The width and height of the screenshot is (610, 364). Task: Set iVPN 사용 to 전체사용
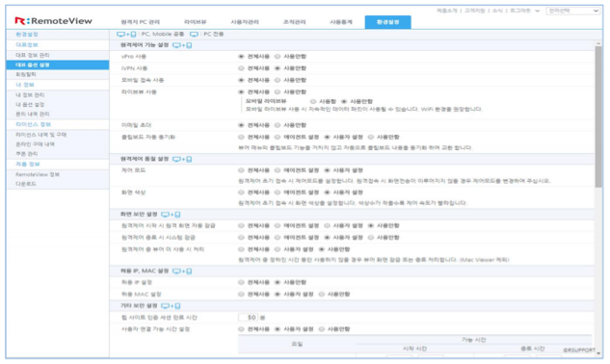[x=241, y=68]
